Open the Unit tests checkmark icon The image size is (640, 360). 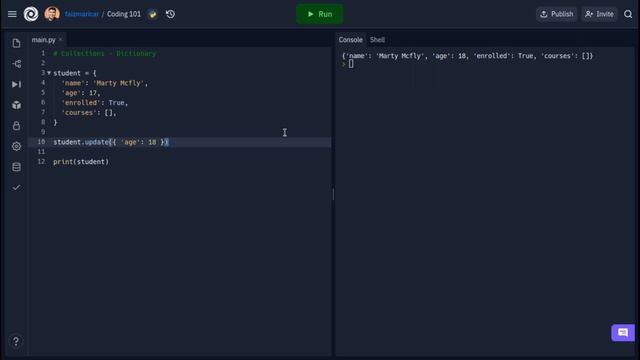pyautogui.click(x=16, y=187)
